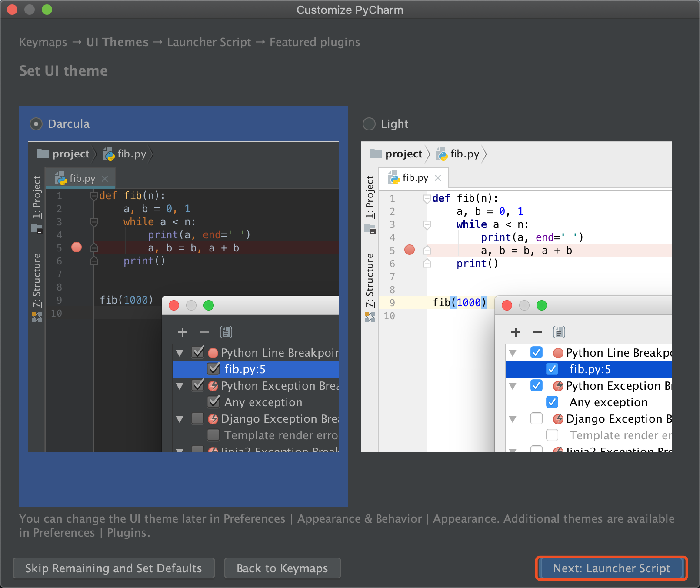Click the group breakpoints icon in Darcula preview
Screen dimensions: 700x588
pyautogui.click(x=226, y=332)
